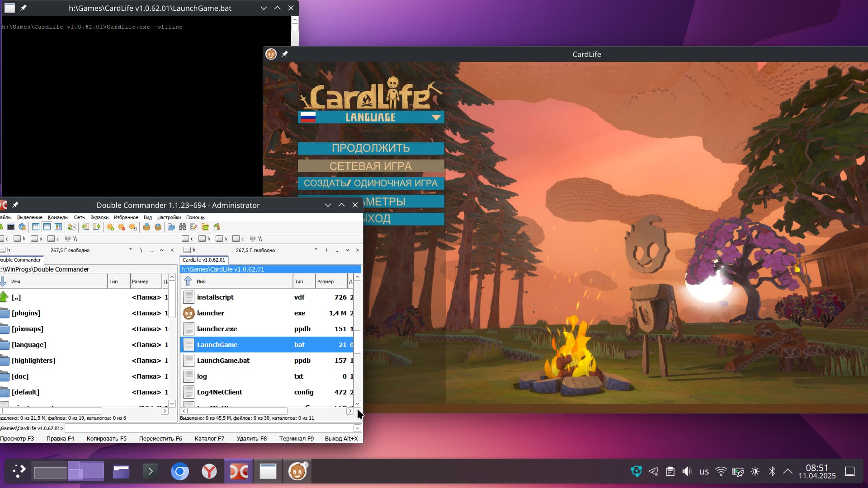Open the Команды menu
The image size is (868, 488).
(x=58, y=217)
